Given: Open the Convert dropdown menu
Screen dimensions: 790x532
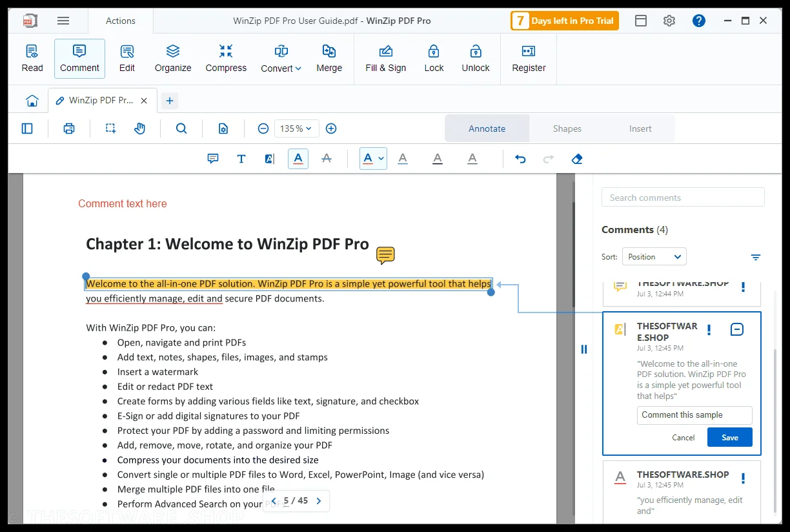Looking at the screenshot, I should (x=281, y=58).
